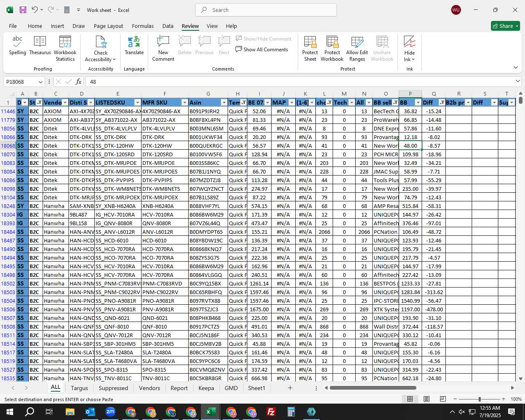The image size is (525, 420).
Task: Open filter dropdown for MAP column
Action: (292, 103)
